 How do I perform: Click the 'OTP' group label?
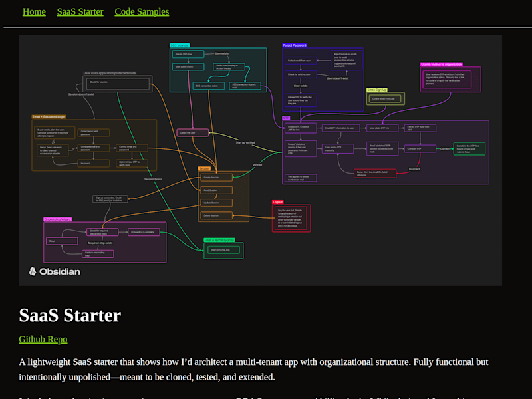286,118
